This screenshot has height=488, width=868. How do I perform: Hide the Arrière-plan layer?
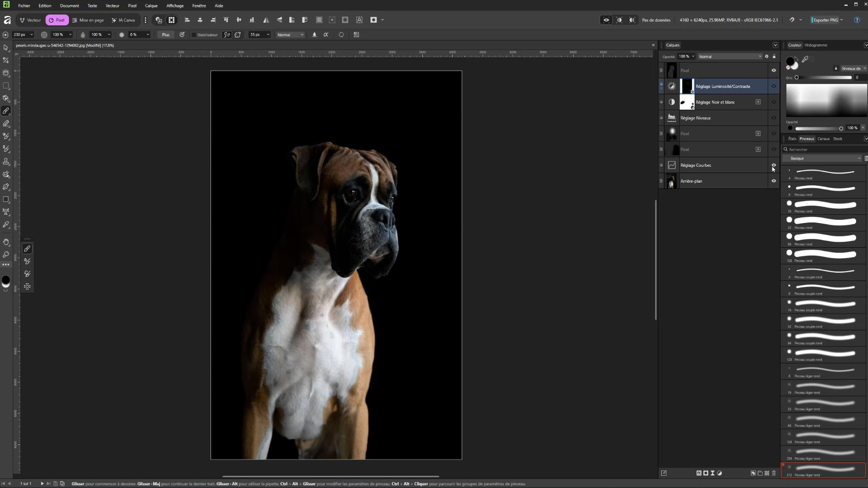click(x=774, y=181)
